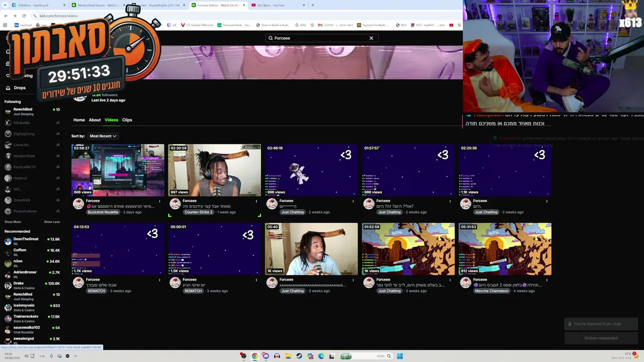Open the 05:40 Just Chatting video thumbnail

tap(311, 249)
